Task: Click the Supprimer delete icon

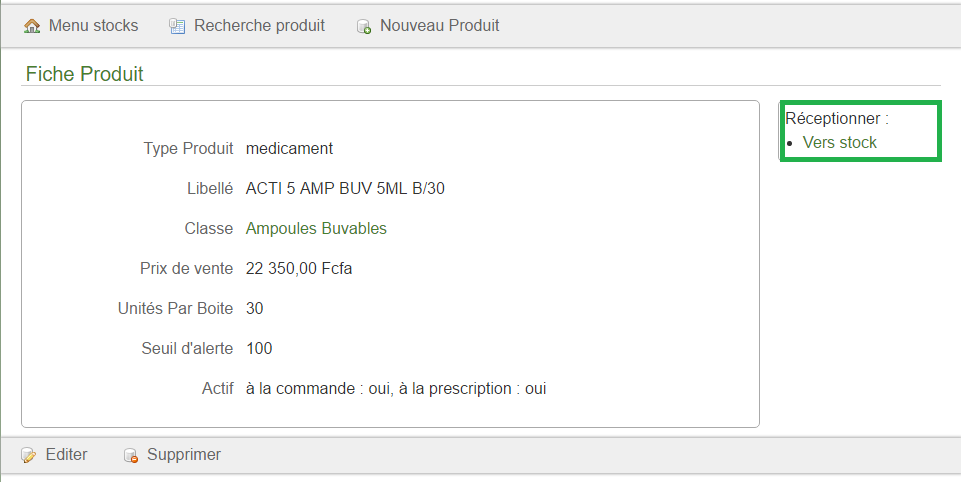Action: 131,455
